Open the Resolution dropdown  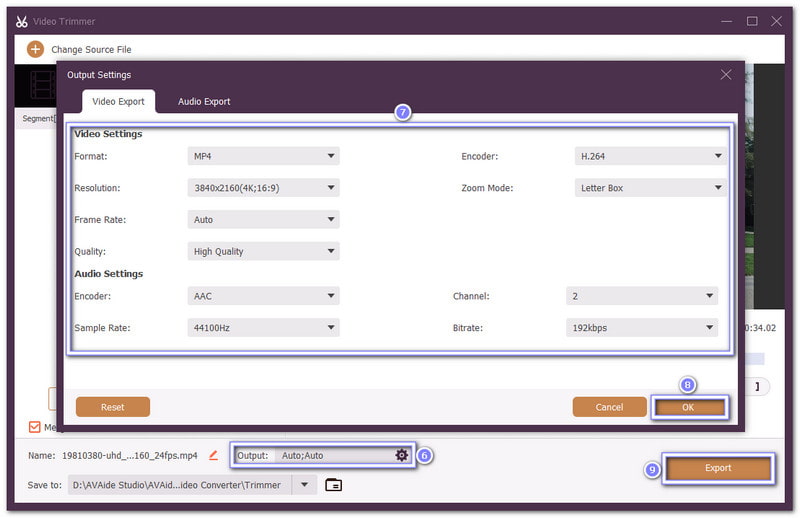click(264, 188)
